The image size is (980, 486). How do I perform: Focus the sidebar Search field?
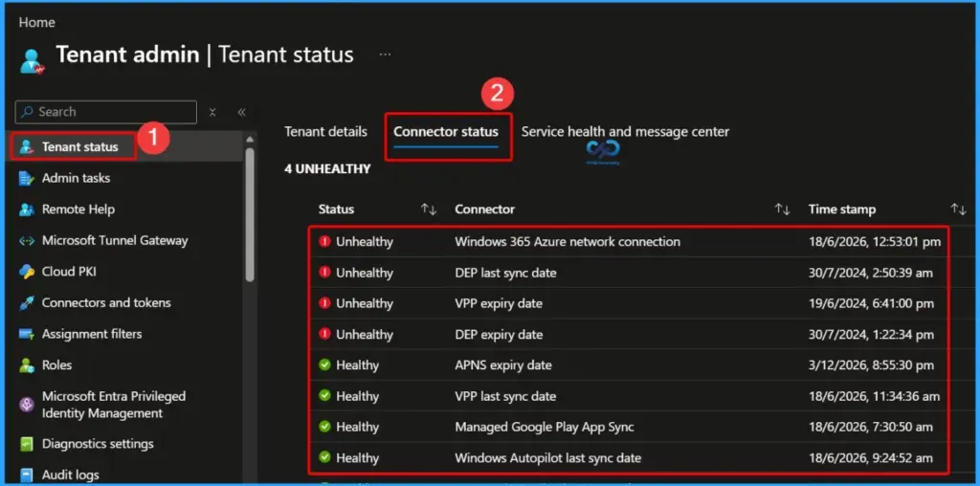[x=105, y=113]
